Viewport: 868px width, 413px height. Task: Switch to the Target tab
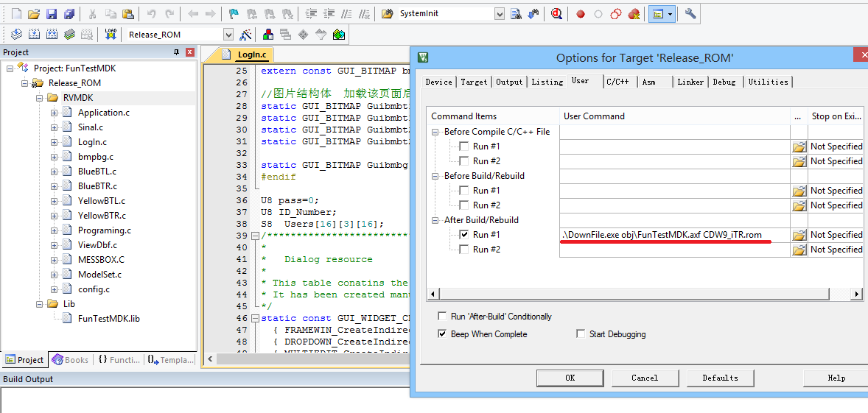[x=474, y=82]
